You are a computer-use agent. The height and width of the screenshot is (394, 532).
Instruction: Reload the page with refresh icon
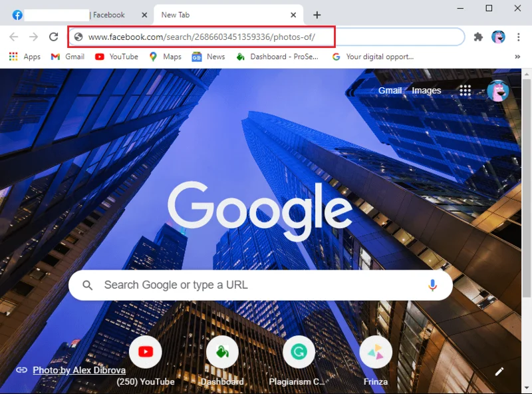tap(53, 37)
